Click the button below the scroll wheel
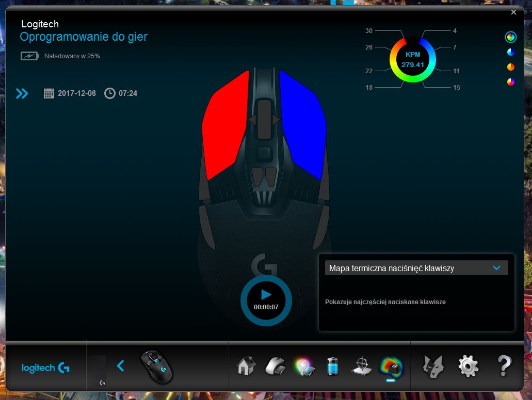Viewport: 532px width, 400px height. click(x=264, y=154)
